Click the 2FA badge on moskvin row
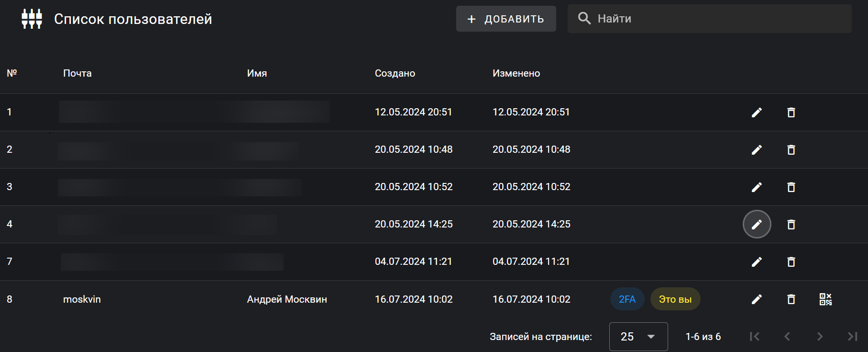Viewport: 868px width, 352px height. tap(627, 299)
